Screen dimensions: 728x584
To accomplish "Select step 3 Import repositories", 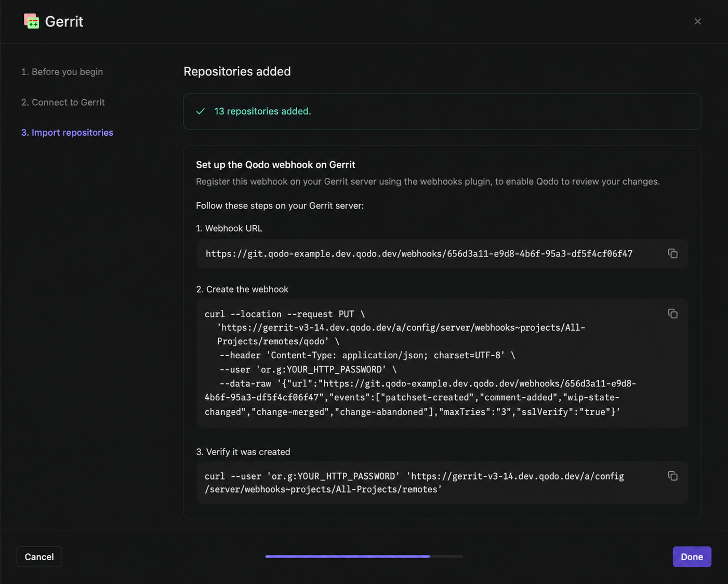I will pos(67,133).
